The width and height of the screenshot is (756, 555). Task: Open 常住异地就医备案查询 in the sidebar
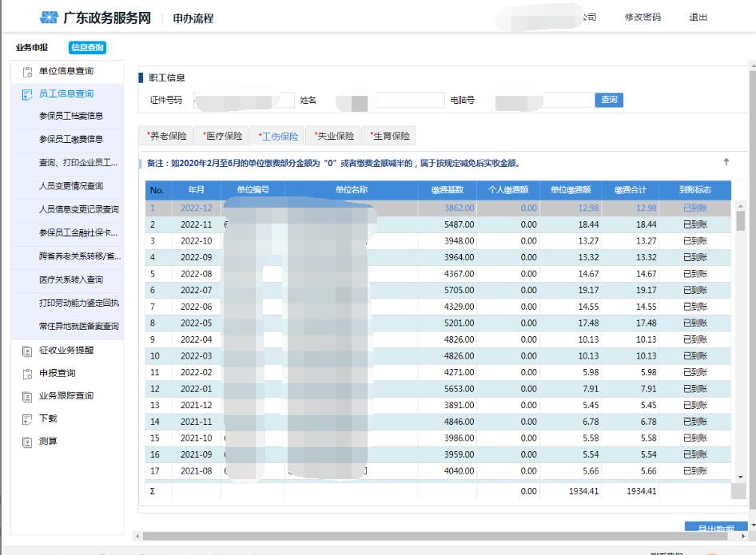tap(78, 326)
